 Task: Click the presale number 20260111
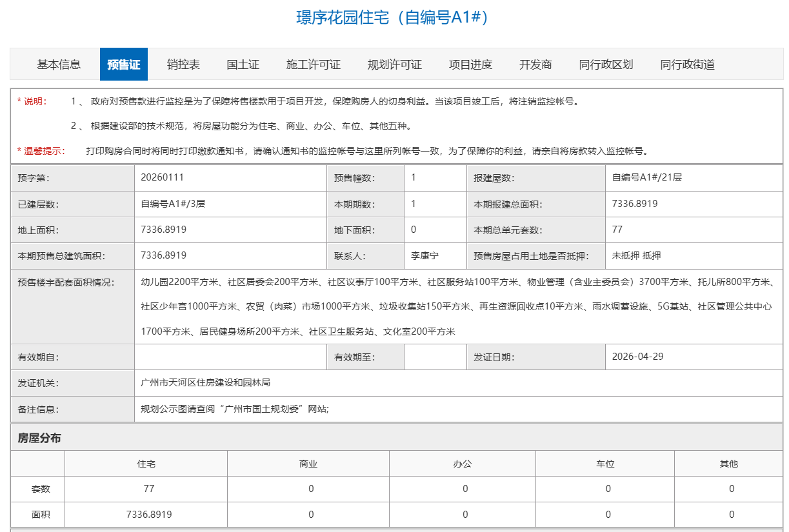[x=162, y=177]
